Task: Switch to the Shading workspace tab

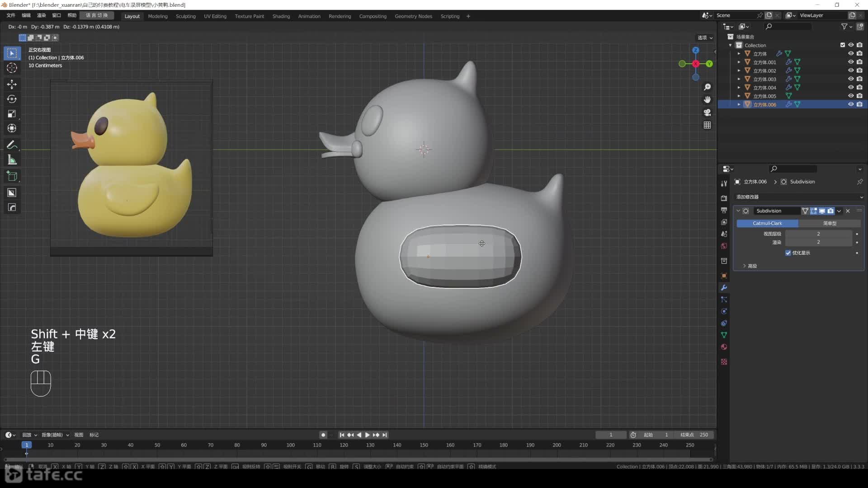Action: coord(281,16)
